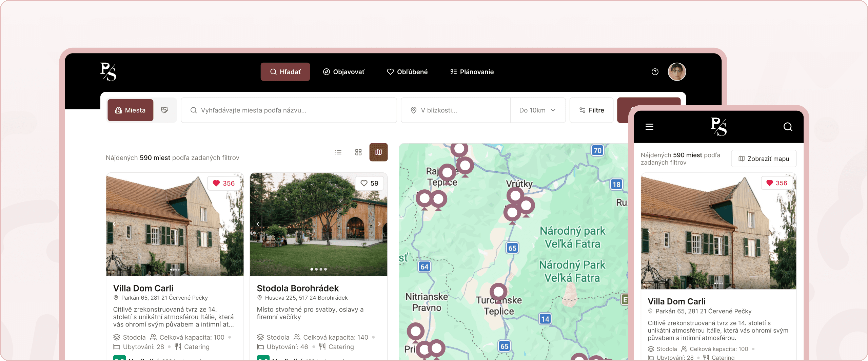
Task: Toggle favorite heart 59 on Stodola Borohrádek
Action: click(x=370, y=183)
